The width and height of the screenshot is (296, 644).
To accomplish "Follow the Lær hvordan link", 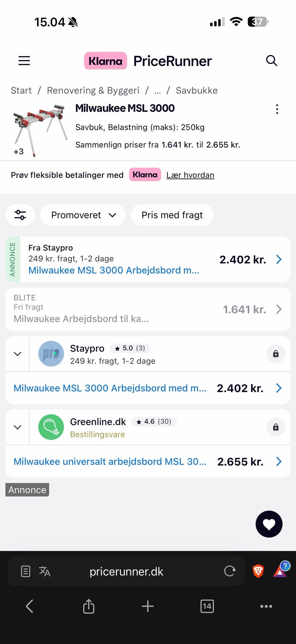I will (x=190, y=175).
